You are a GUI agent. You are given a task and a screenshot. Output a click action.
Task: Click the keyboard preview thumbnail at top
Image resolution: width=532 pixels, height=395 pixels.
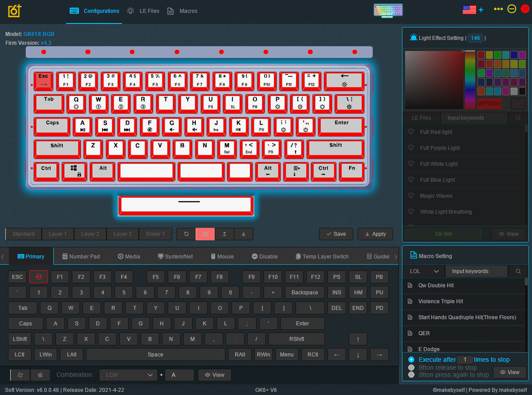click(x=388, y=9)
